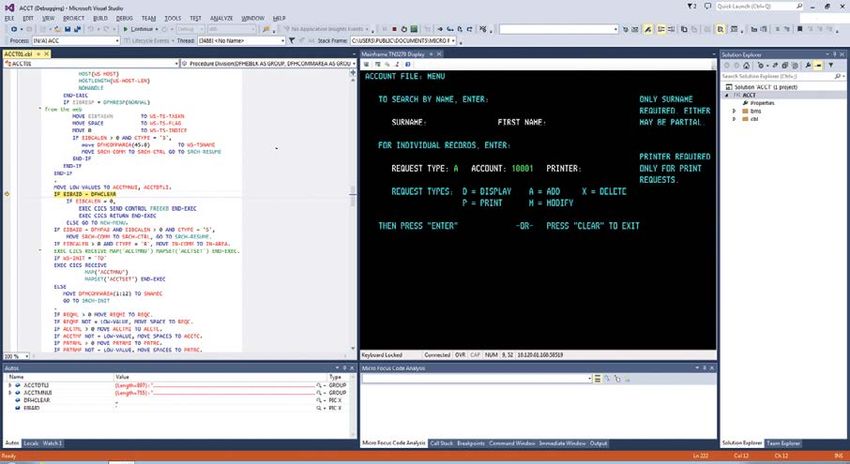850x464 pixels.
Task: Click the Step Into icon
Action: point(450,29)
